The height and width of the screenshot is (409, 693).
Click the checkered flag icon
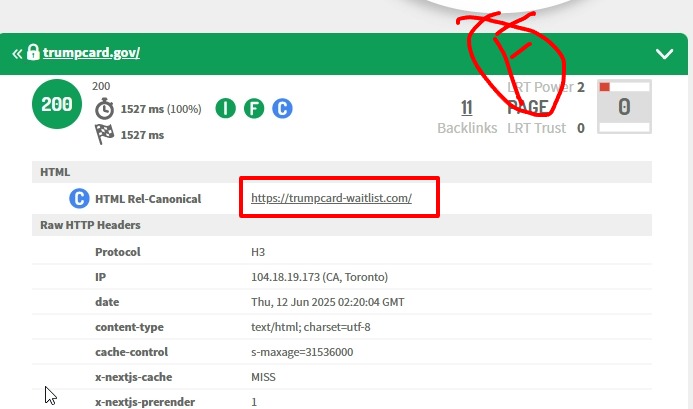click(104, 134)
